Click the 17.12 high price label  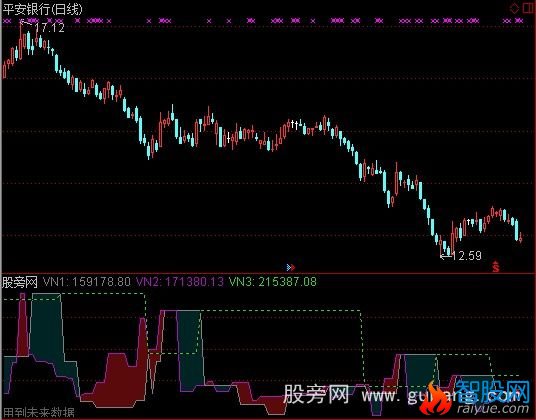tap(50, 28)
